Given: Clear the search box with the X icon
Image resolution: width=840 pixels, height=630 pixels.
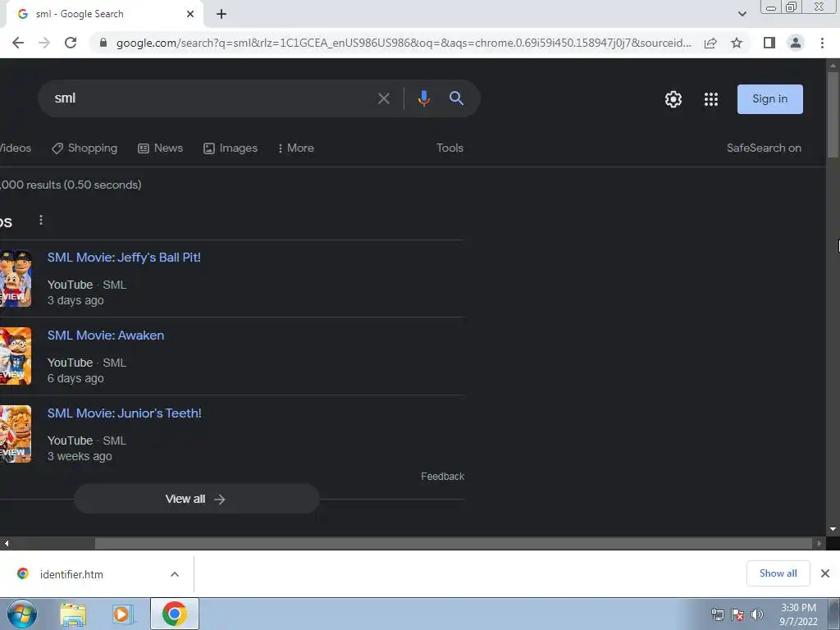Looking at the screenshot, I should (x=384, y=98).
